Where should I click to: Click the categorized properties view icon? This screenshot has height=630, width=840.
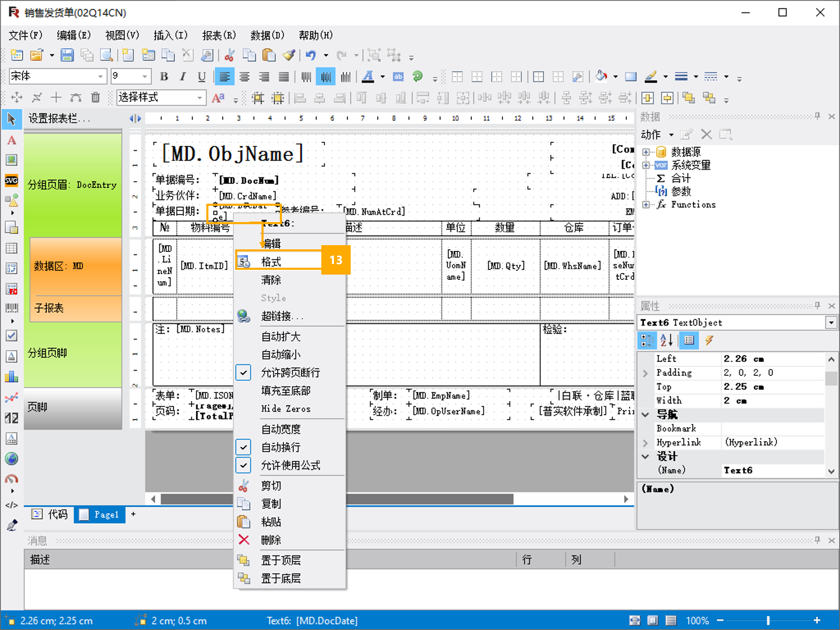(647, 340)
